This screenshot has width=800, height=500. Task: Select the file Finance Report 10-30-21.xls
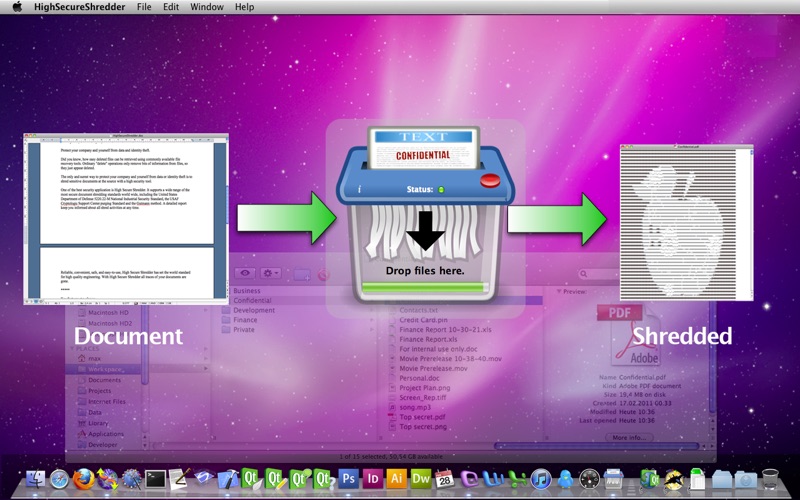tap(445, 330)
